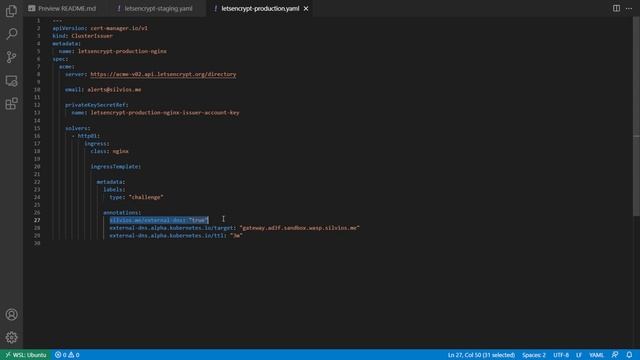This screenshot has height=360, width=640.
Task: Click line number 1 in gutter
Action: (x=39, y=20)
